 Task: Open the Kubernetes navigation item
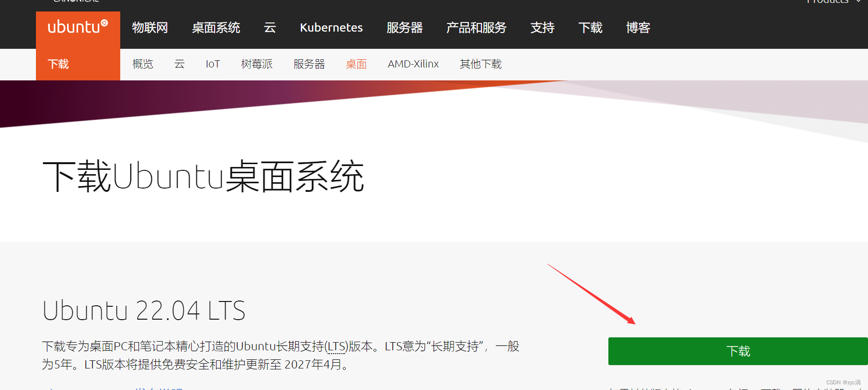[x=331, y=28]
